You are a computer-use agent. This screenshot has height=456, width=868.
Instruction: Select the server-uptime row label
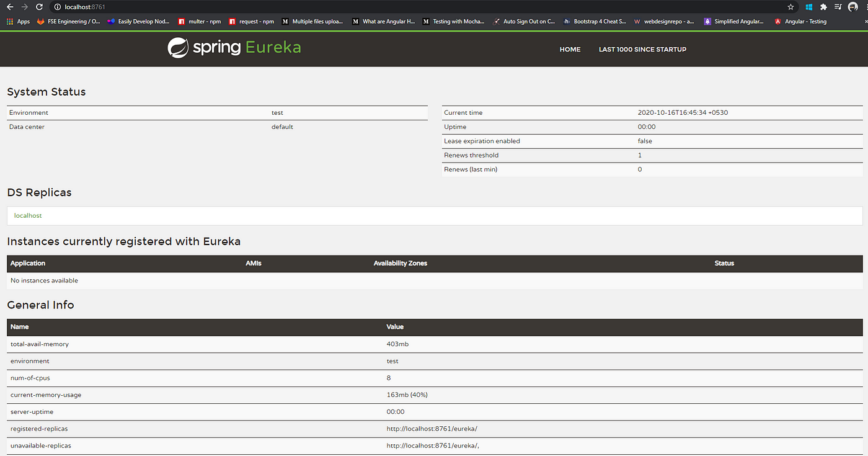coord(30,411)
